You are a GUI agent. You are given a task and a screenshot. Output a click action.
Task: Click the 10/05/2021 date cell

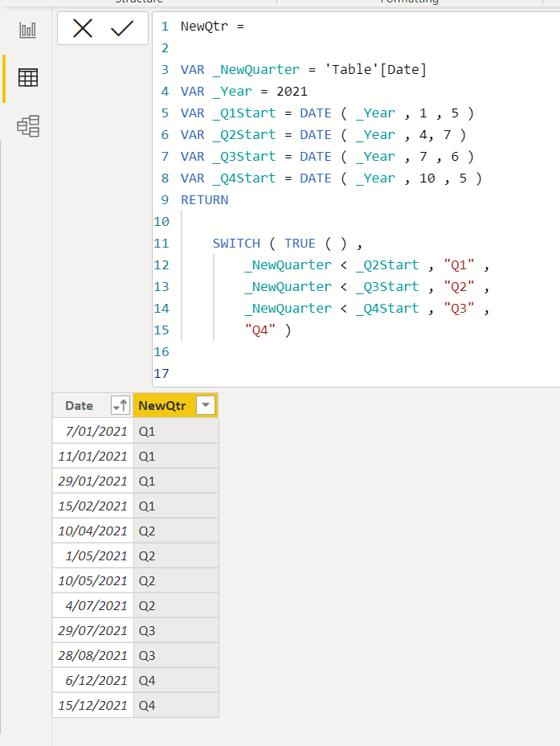[x=93, y=580]
